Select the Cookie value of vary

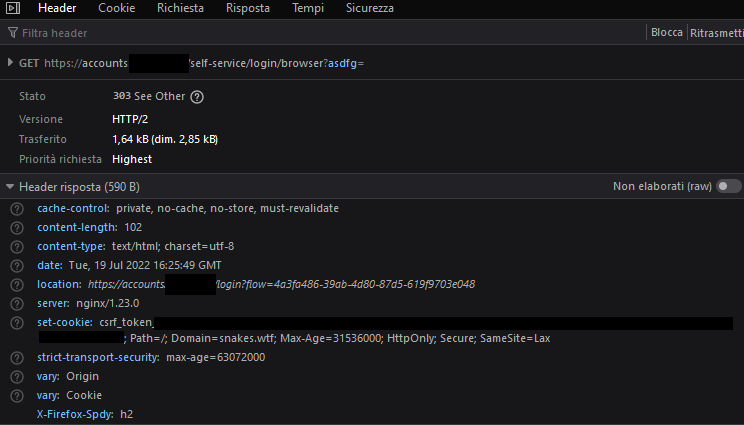tap(84, 395)
